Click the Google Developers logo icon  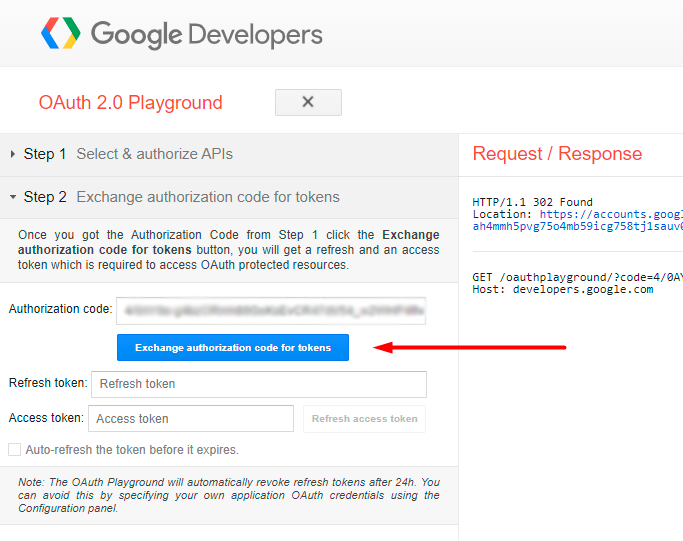tap(60, 34)
